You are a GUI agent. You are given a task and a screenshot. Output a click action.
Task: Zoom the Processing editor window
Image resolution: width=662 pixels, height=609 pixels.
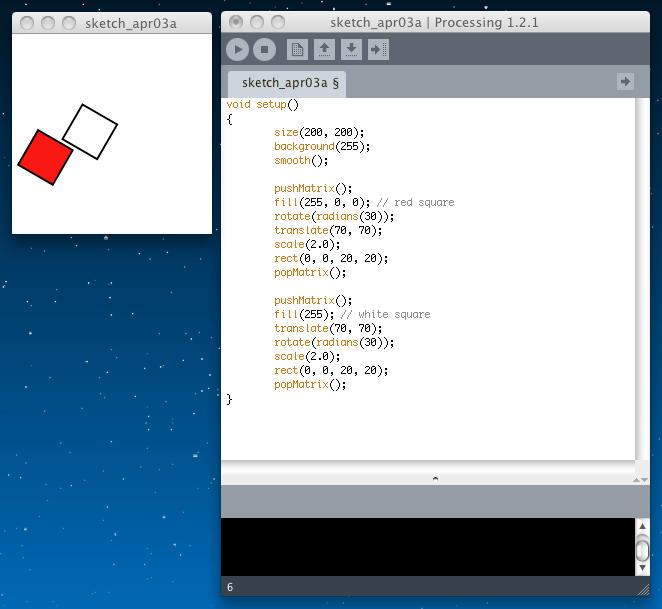[x=278, y=22]
